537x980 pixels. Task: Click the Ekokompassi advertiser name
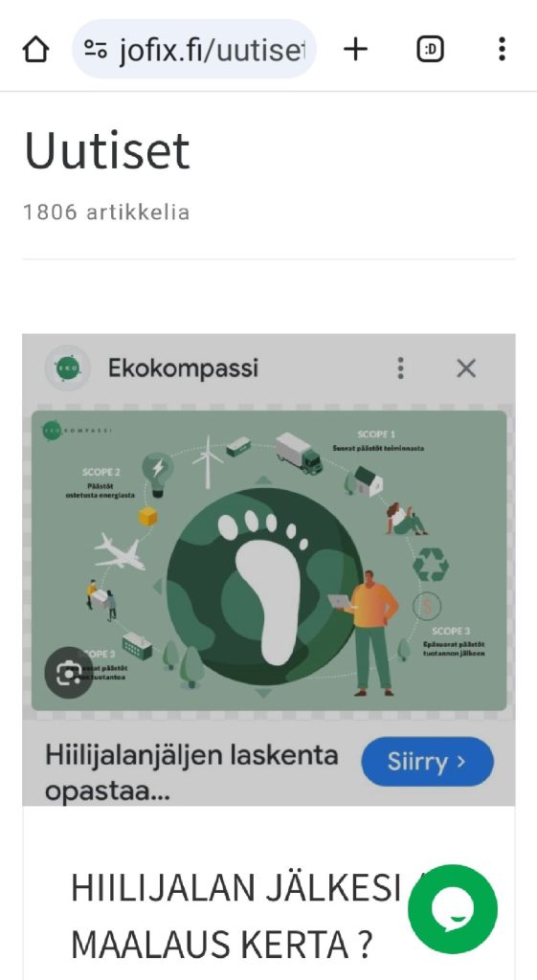click(183, 368)
